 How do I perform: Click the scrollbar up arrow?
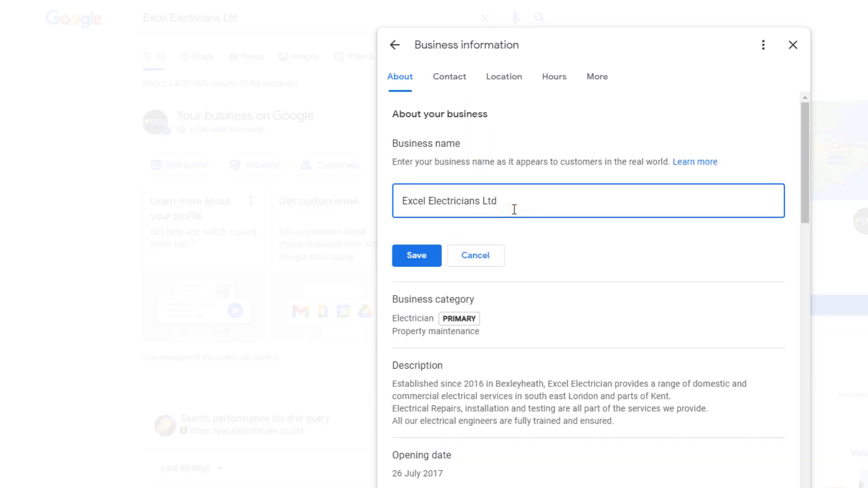point(805,97)
